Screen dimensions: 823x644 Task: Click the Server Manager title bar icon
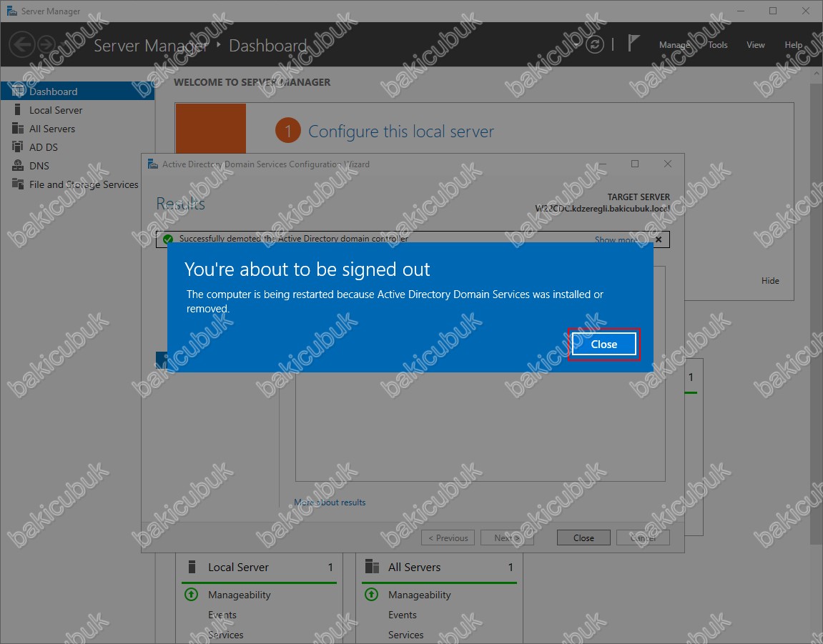point(11,11)
